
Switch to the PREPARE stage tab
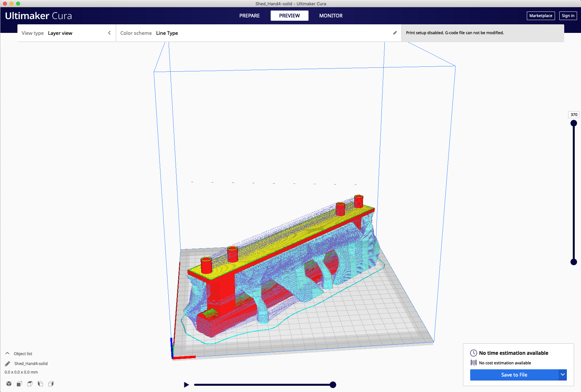[250, 16]
